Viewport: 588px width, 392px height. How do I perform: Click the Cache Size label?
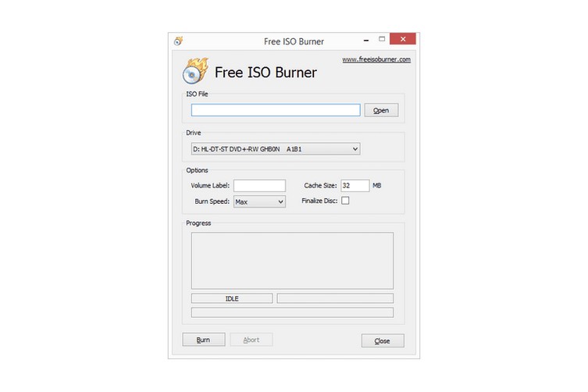pyautogui.click(x=320, y=185)
